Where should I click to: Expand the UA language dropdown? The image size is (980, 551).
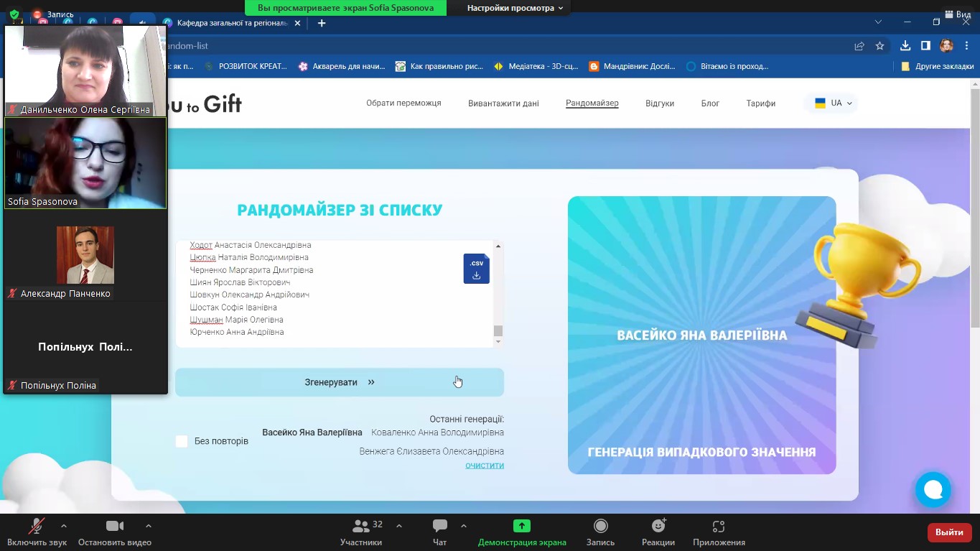[832, 103]
